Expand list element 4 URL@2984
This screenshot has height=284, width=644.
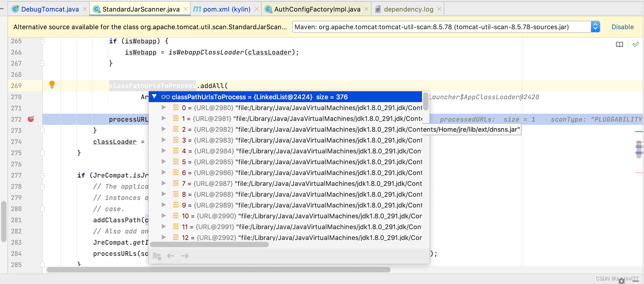click(164, 151)
